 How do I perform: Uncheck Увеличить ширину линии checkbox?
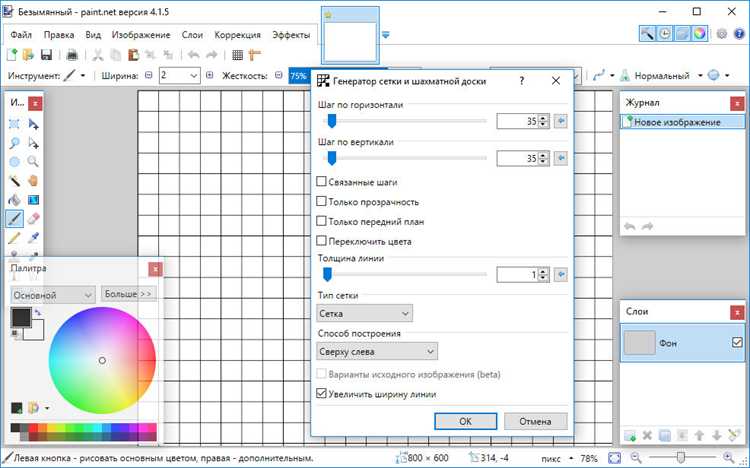tap(321, 394)
